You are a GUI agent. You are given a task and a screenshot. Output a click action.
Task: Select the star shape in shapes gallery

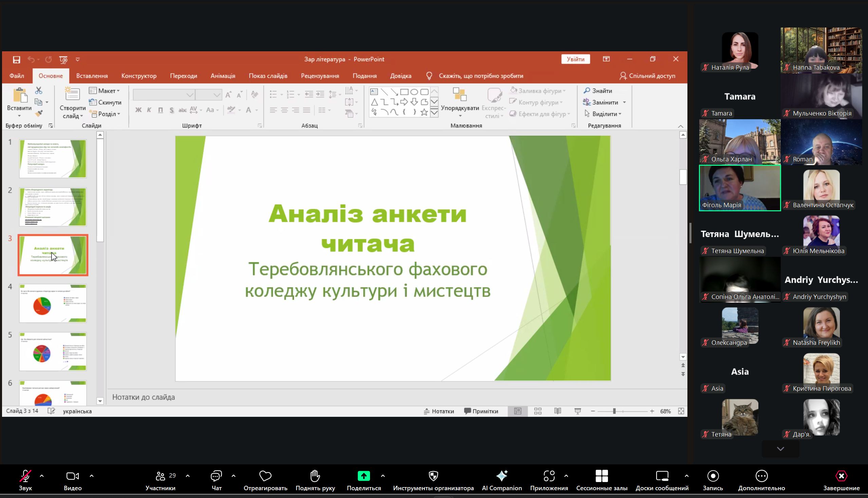[424, 112]
